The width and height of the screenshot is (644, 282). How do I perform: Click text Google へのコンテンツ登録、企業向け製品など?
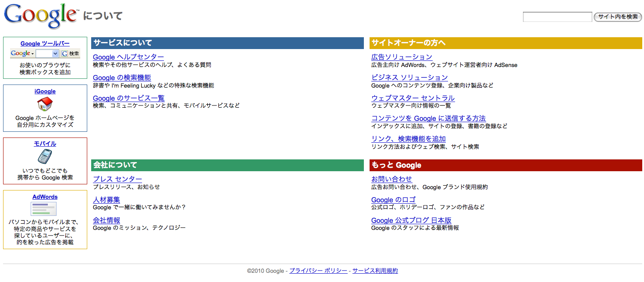(x=432, y=85)
